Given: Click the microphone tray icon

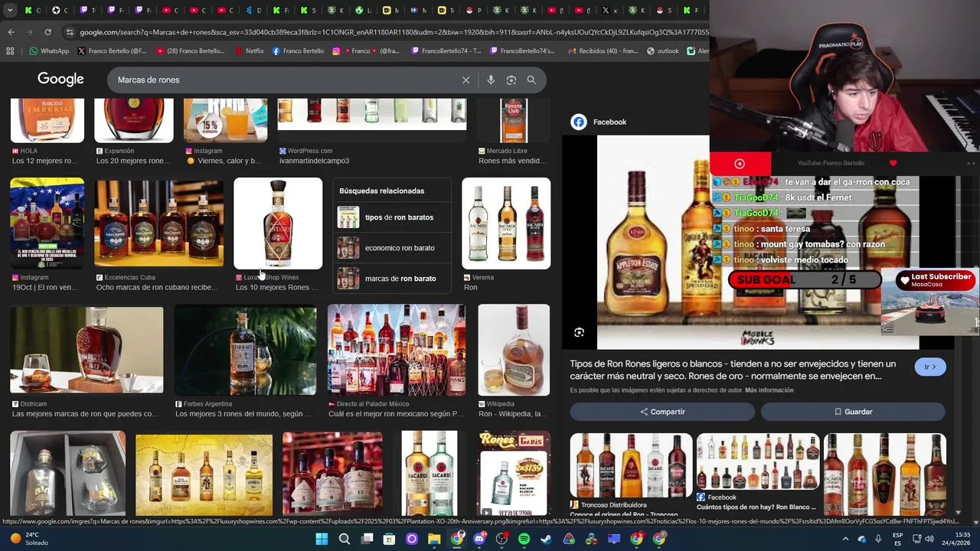Looking at the screenshot, I should point(878,539).
